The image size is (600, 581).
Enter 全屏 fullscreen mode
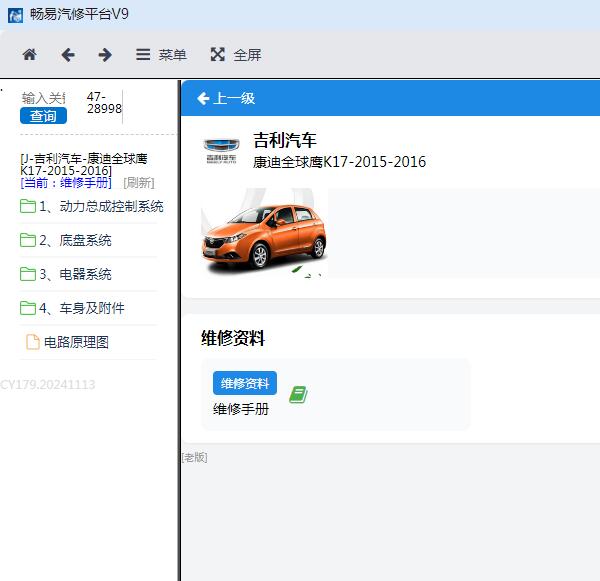click(x=236, y=55)
